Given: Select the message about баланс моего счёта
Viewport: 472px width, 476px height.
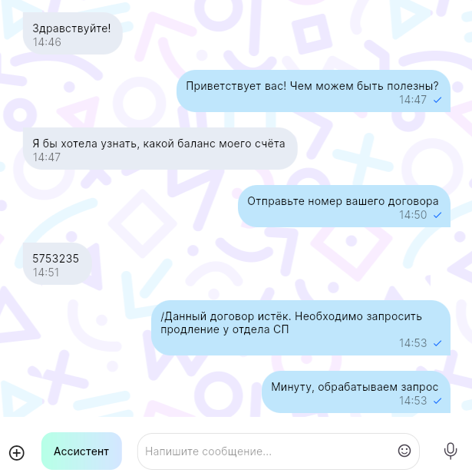Looking at the screenshot, I should (x=160, y=149).
